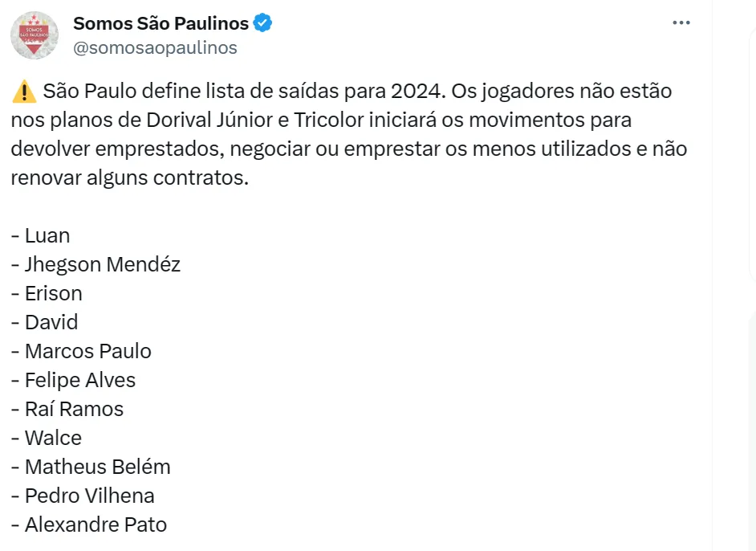
Task: Click the 'Pedro Vilhena' list entry
Action: pos(89,496)
